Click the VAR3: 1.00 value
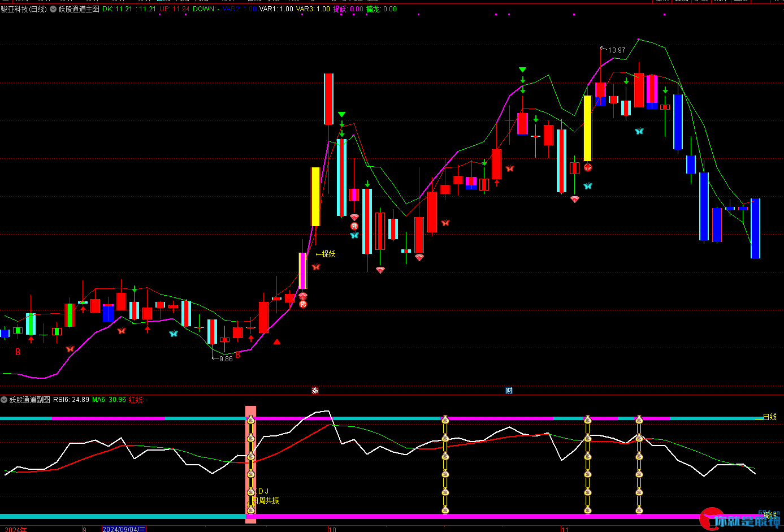 pyautogui.click(x=313, y=9)
